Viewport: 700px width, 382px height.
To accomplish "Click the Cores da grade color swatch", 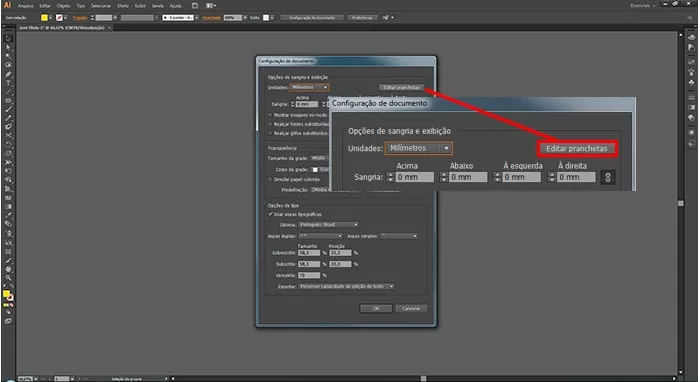I will [x=315, y=170].
